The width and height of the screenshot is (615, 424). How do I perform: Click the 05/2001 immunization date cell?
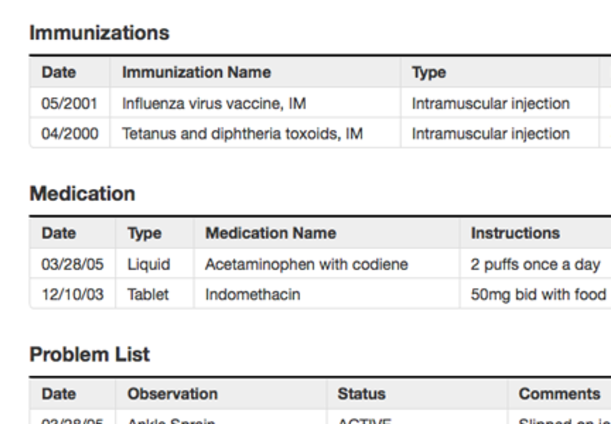click(69, 104)
